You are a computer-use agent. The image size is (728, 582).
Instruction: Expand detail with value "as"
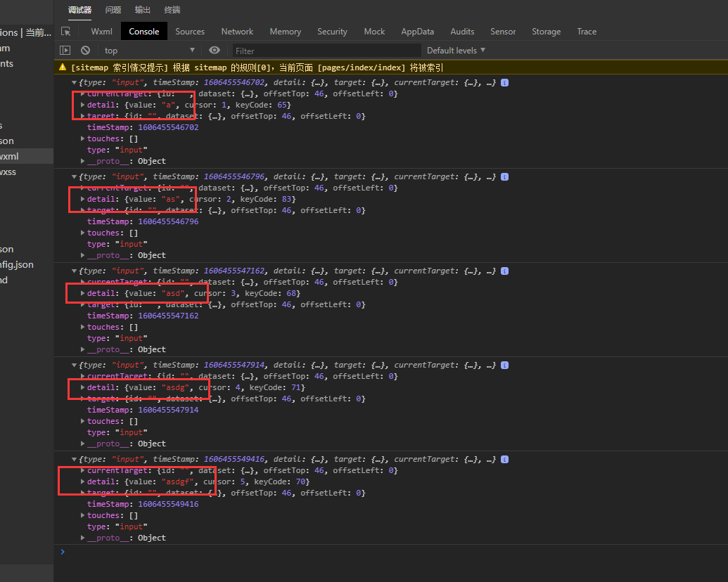(x=82, y=199)
